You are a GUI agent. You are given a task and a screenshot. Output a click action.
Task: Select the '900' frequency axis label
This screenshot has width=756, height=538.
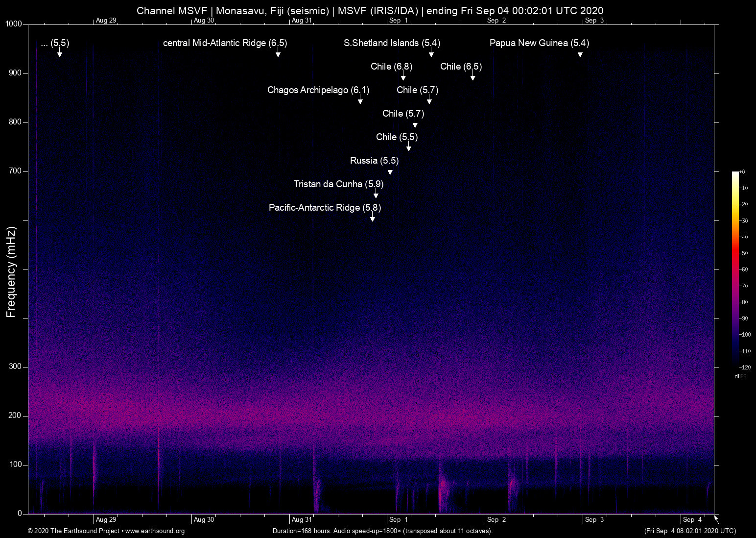point(16,73)
